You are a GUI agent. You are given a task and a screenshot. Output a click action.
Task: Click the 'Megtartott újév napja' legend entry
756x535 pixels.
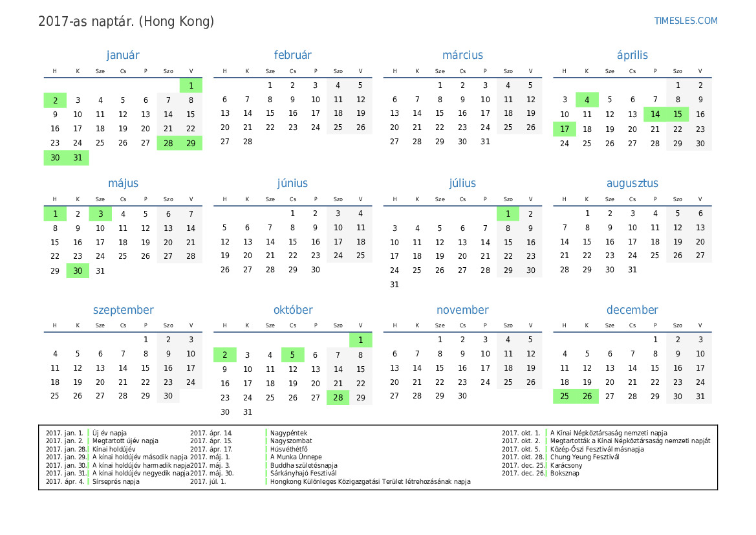click(125, 441)
